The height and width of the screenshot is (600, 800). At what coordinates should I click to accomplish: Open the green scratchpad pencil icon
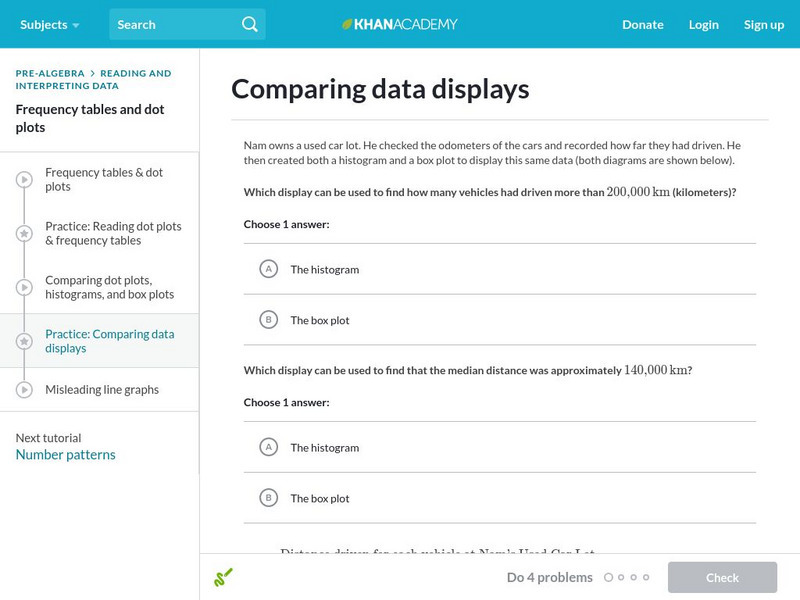coord(223,577)
